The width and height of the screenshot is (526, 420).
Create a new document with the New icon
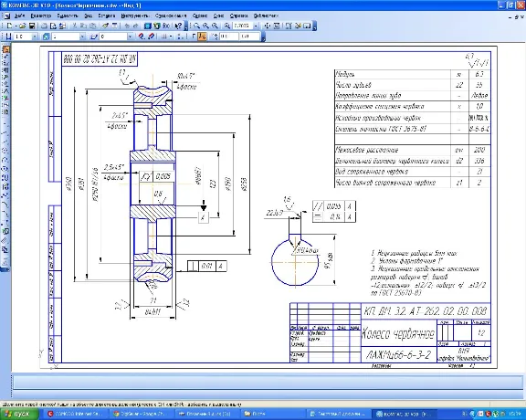[9, 26]
